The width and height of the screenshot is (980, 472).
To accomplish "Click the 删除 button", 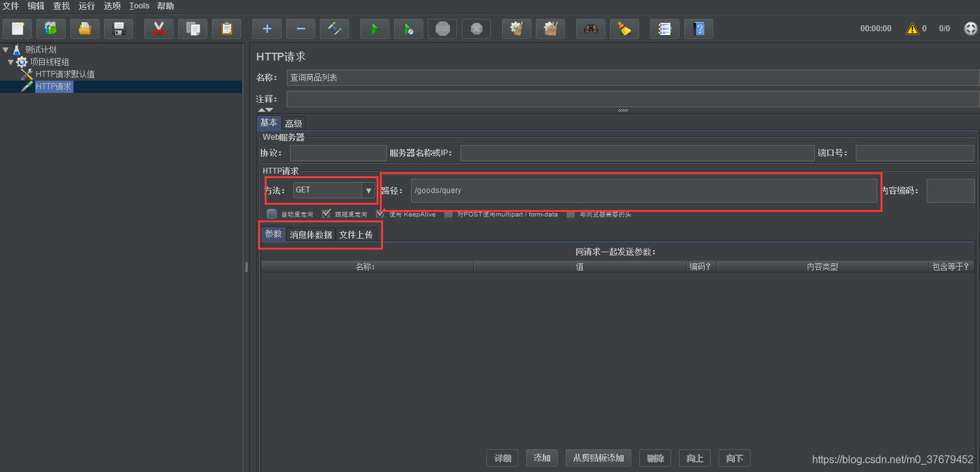I will click(x=656, y=458).
